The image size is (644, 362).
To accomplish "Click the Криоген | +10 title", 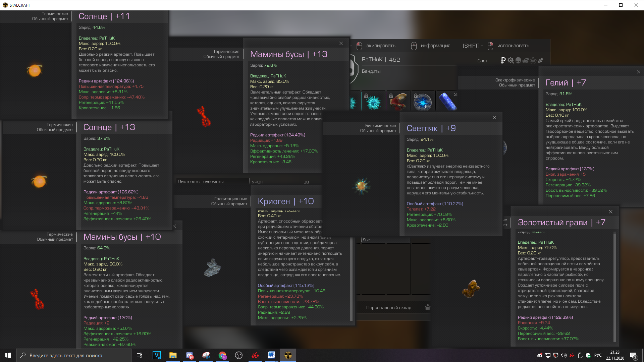I will pos(286,201).
